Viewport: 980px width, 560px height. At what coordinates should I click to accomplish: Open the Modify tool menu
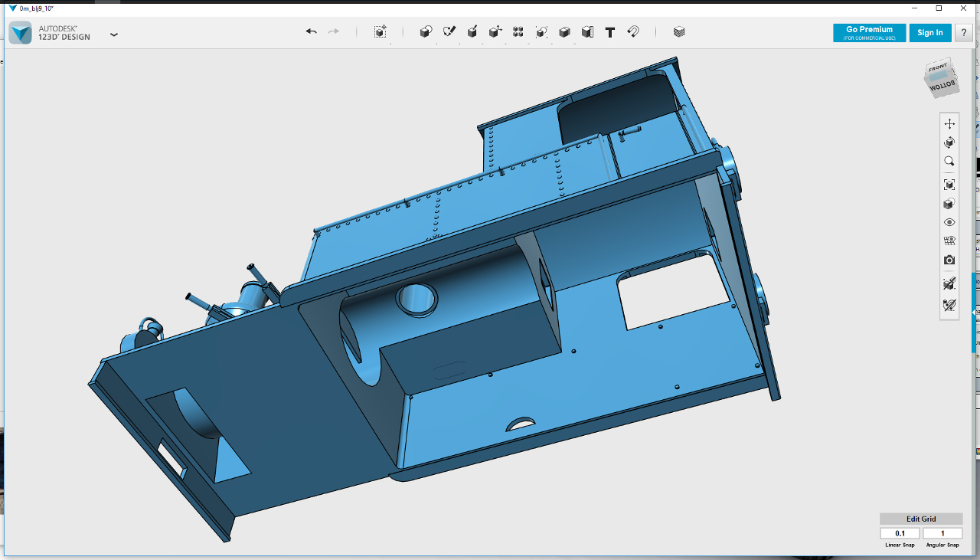point(495,31)
